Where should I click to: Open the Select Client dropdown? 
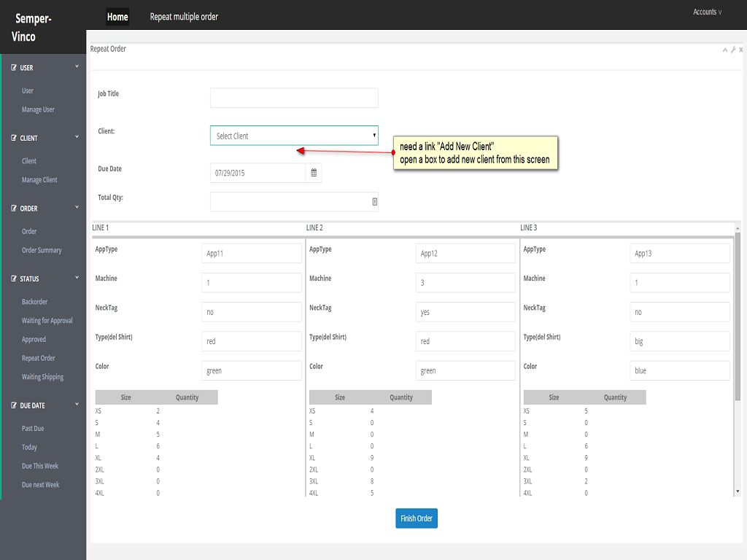click(294, 136)
